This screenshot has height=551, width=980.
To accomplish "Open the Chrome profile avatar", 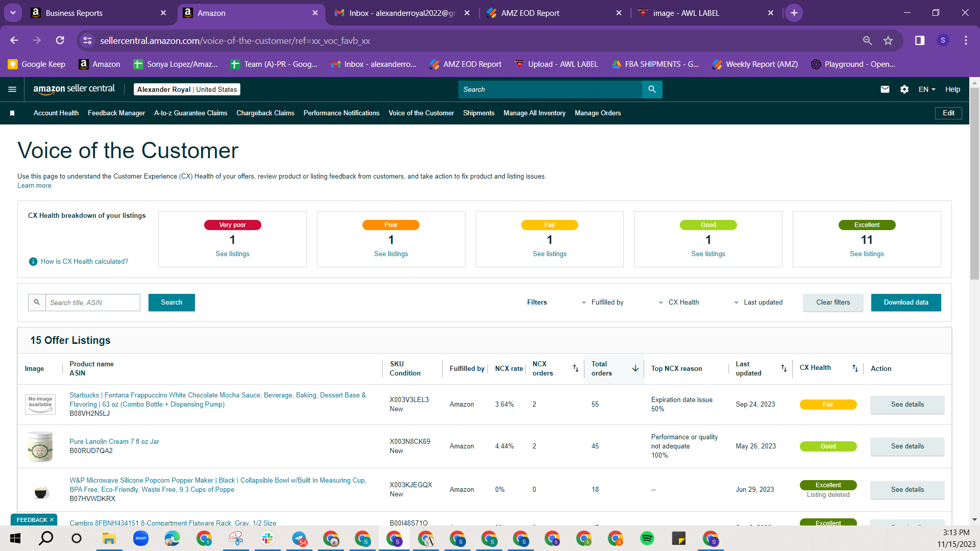I will pos(943,40).
